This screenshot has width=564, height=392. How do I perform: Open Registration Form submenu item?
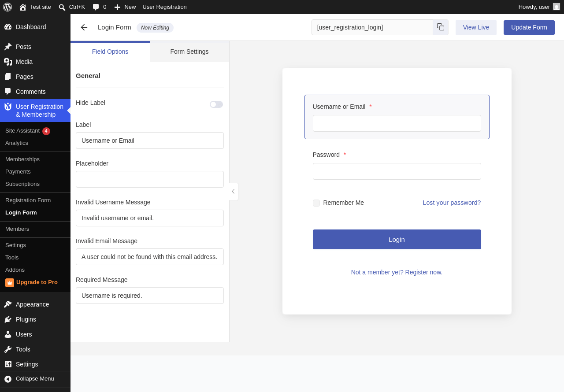coord(28,200)
